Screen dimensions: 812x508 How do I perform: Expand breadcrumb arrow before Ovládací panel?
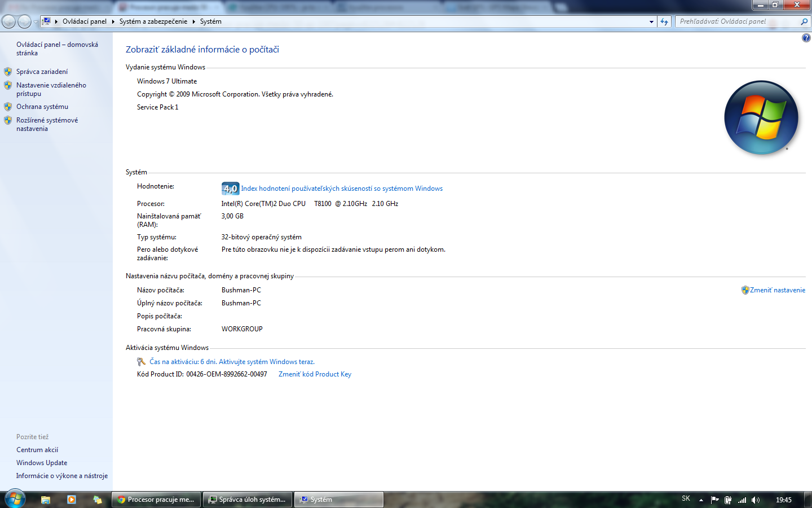coord(56,21)
